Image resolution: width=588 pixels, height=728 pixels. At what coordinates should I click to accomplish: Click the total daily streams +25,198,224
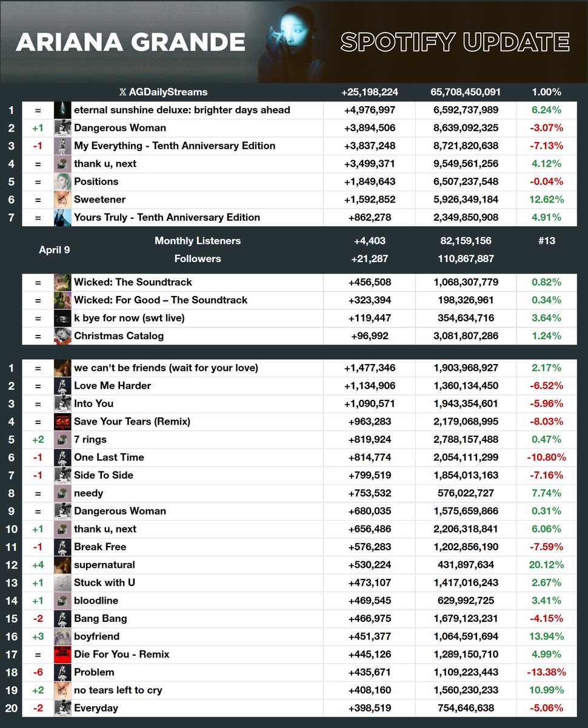(370, 92)
